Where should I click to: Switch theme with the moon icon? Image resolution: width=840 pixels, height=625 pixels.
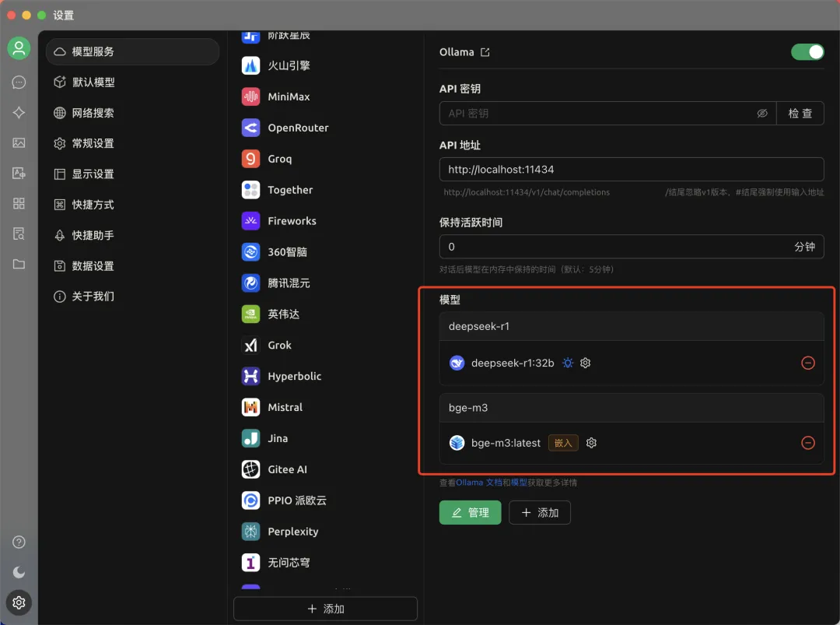pos(19,573)
